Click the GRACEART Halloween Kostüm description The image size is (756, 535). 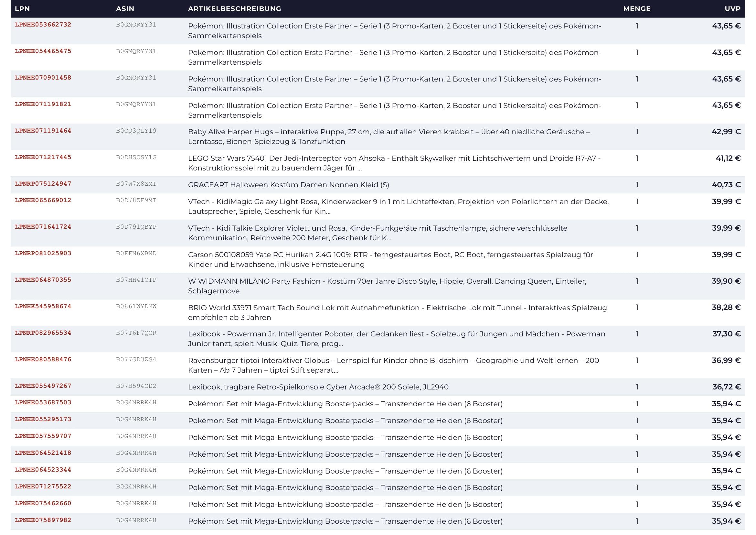[288, 185]
